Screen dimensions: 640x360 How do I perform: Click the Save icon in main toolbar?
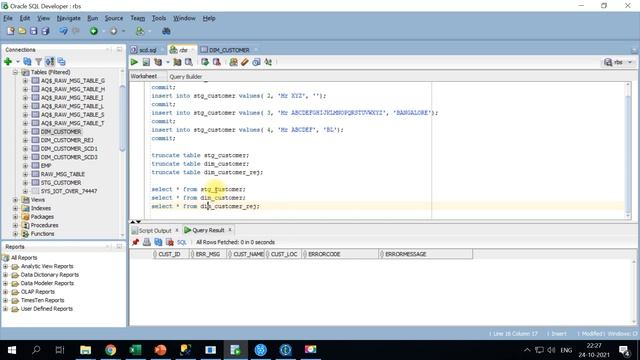tap(33, 31)
